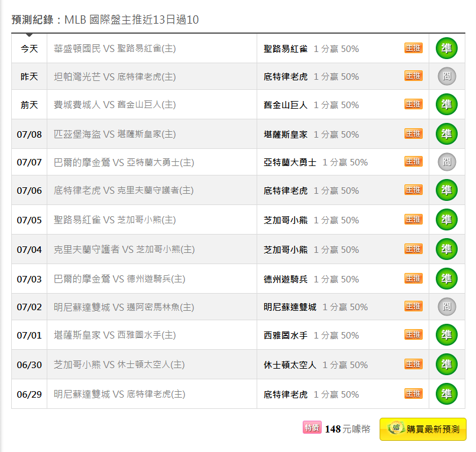Select the 主推 badge in 07/03 row
This screenshot has height=452, width=476.
pos(413,278)
